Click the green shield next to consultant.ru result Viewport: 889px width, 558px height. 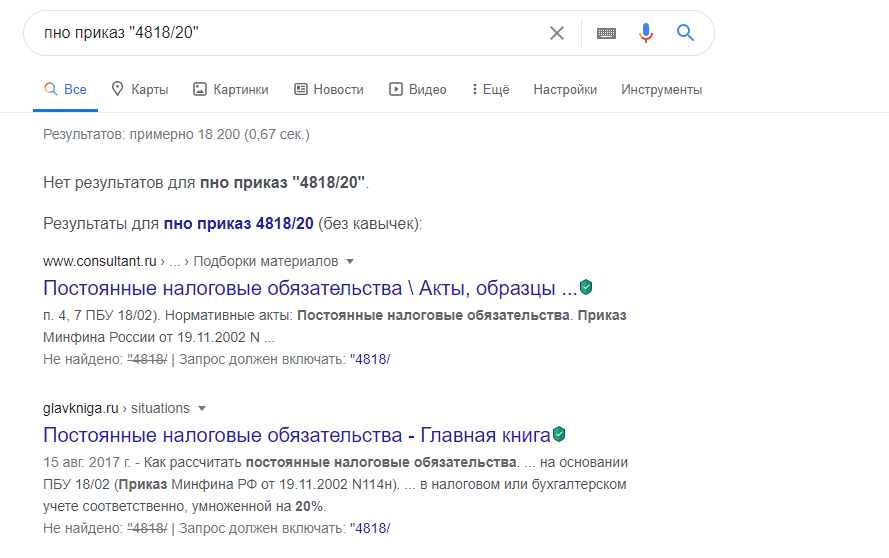point(586,287)
